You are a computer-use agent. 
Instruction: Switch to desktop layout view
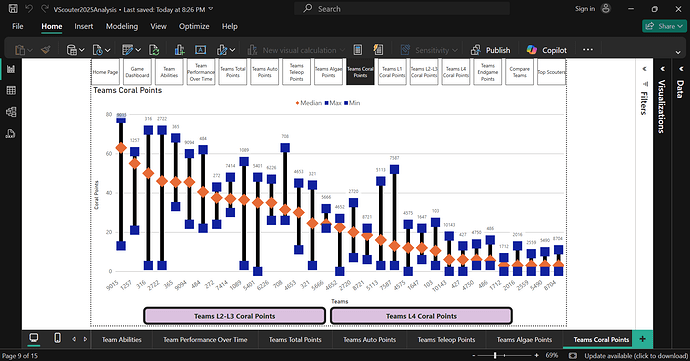pyautogui.click(x=33, y=338)
